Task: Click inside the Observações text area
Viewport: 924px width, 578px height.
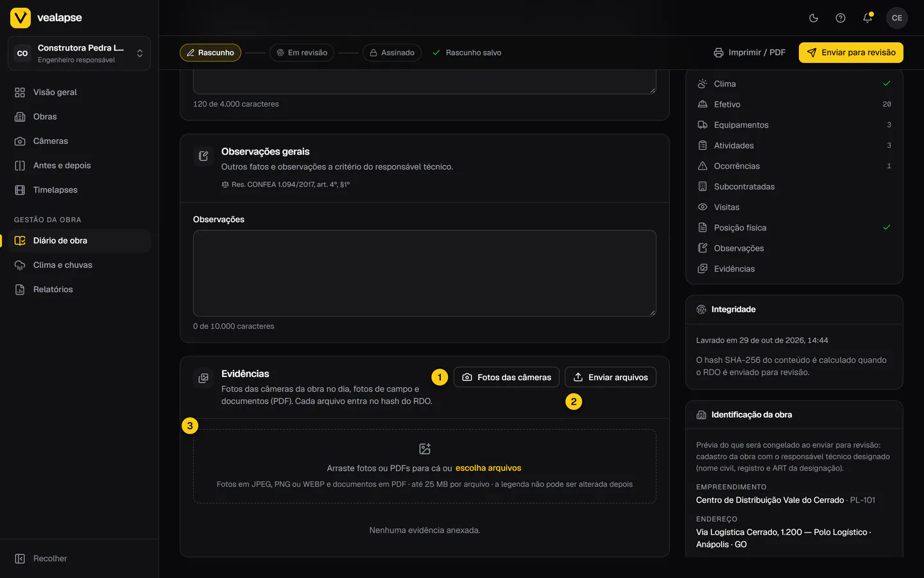Action: tap(425, 274)
